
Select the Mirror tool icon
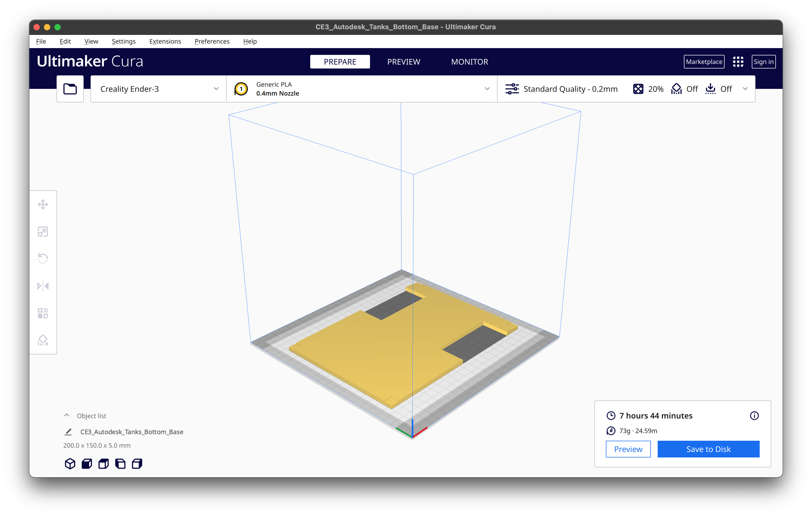click(x=43, y=286)
